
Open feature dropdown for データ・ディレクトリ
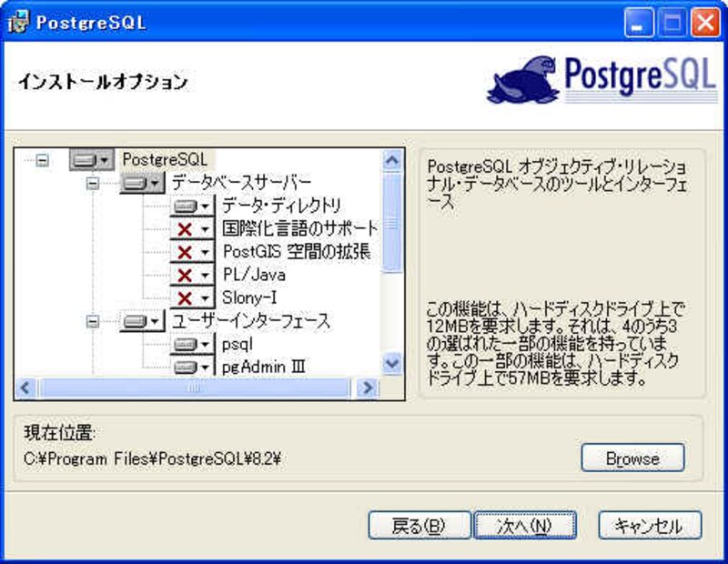(192, 206)
